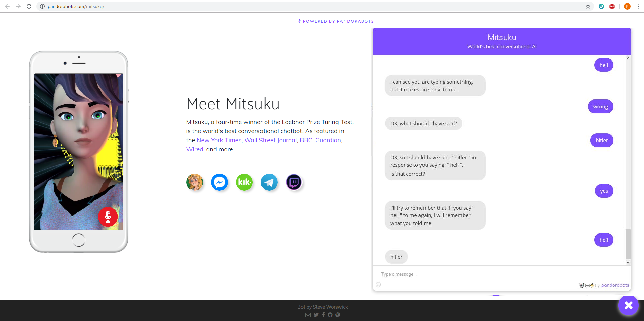644x321 pixels.
Task: Close the chat widget with the X button
Action: pos(628,305)
